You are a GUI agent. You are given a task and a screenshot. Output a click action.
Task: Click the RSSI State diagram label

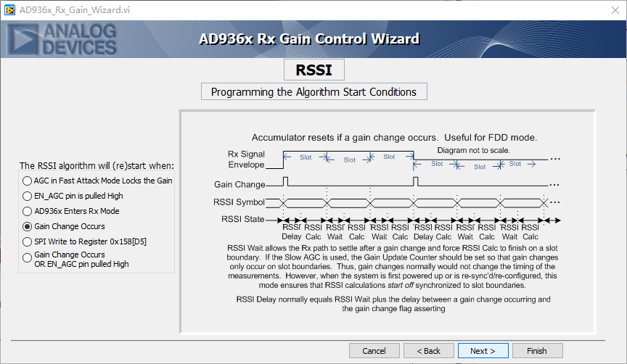[x=242, y=219]
